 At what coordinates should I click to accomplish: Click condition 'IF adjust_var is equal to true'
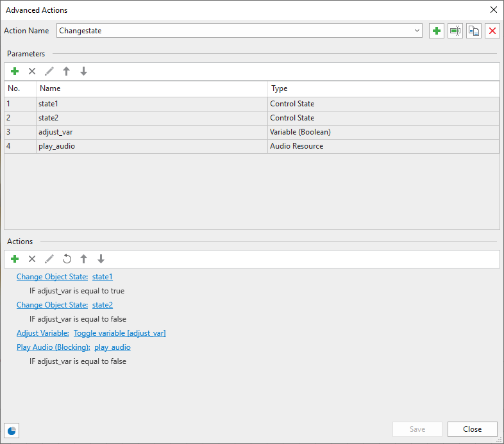77,291
